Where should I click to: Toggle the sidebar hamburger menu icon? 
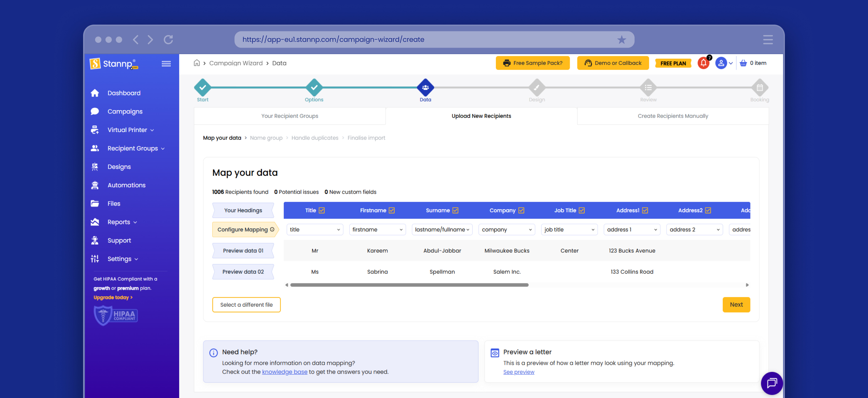(x=166, y=64)
